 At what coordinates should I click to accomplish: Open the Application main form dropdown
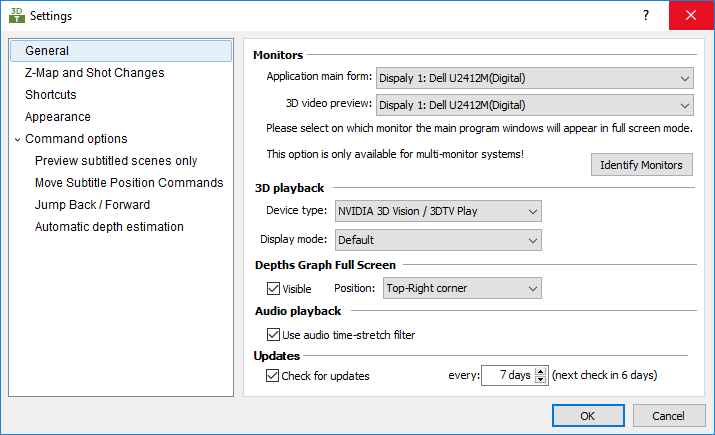(534, 78)
